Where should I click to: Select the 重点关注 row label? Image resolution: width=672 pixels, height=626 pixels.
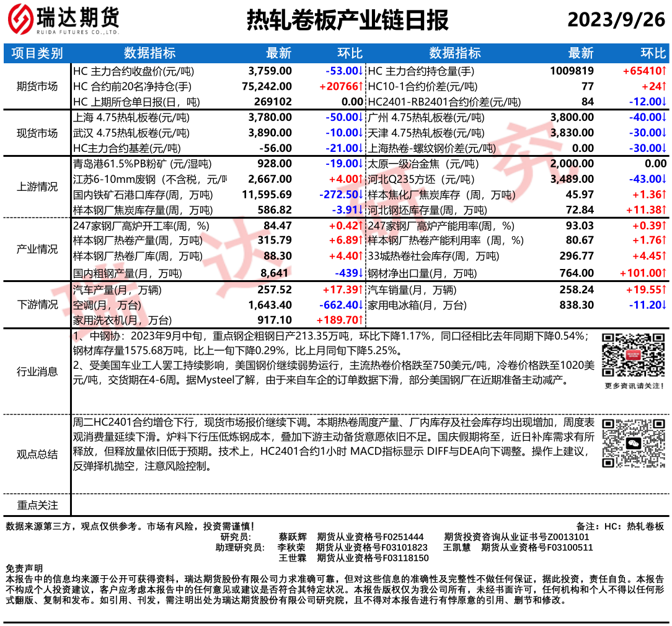click(37, 506)
